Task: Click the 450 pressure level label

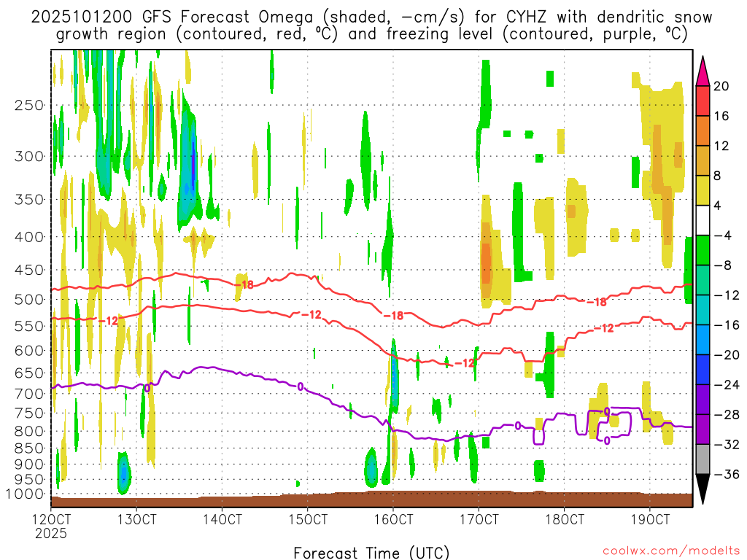Action: [x=29, y=270]
